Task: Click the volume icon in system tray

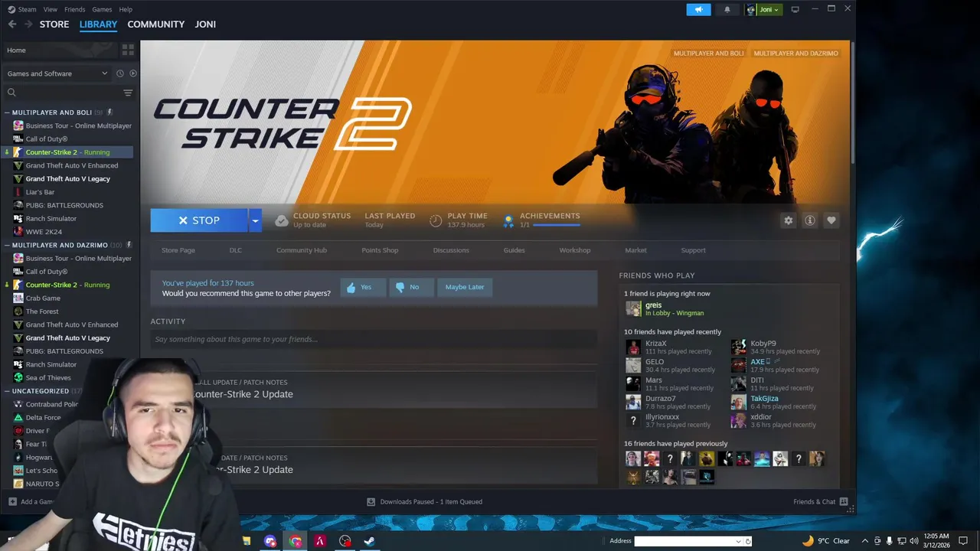Action: pos(913,541)
